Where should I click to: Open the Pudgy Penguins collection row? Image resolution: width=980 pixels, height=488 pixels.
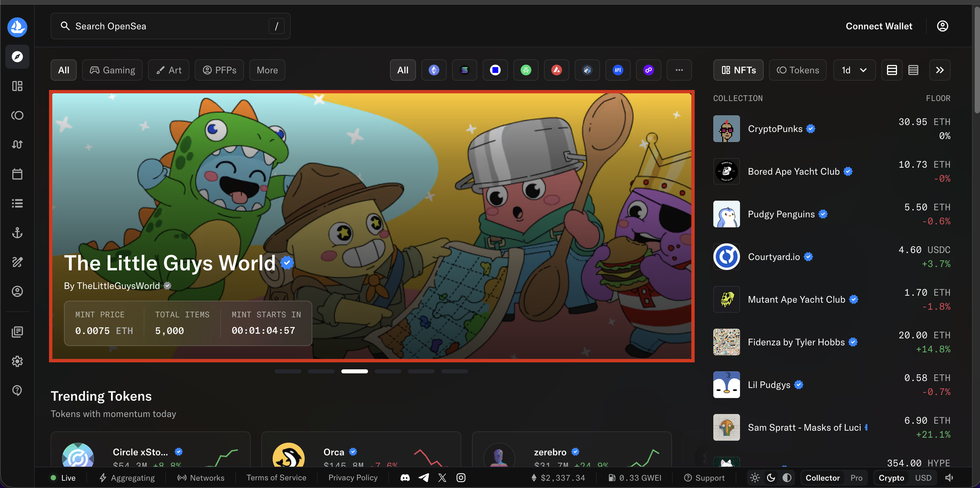(832, 214)
